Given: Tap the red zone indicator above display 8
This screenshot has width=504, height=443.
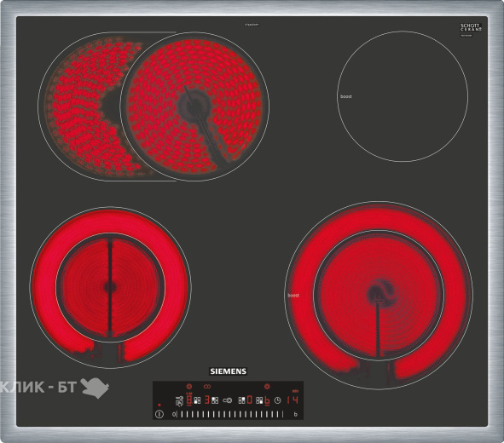Looking at the screenshot, I should point(189,387).
